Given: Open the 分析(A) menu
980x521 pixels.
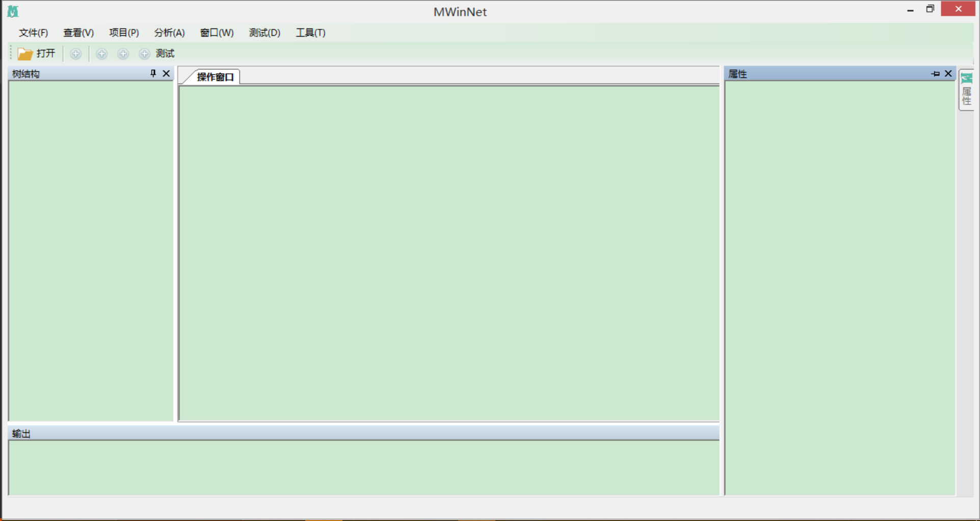Looking at the screenshot, I should [170, 33].
